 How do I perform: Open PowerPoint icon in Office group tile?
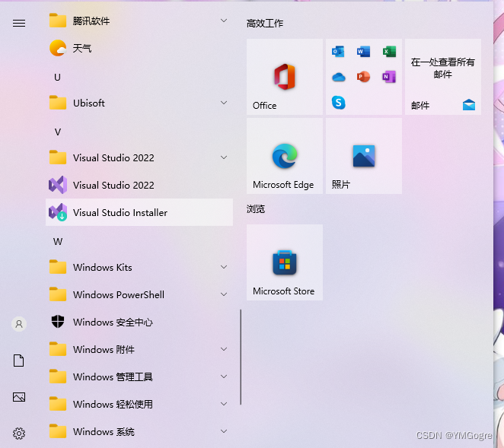(x=364, y=77)
